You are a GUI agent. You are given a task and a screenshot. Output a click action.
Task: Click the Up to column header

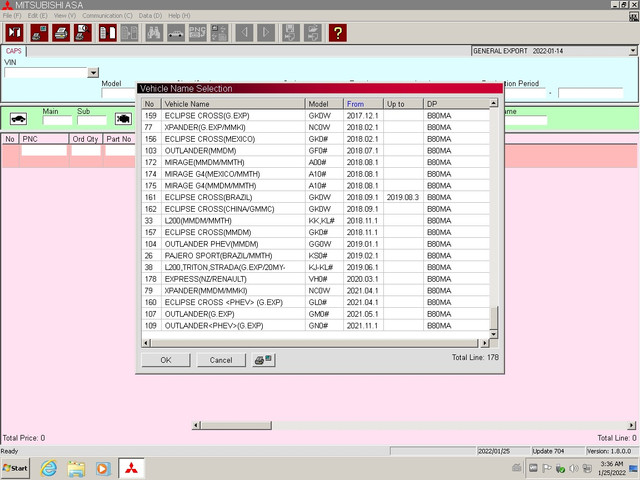[x=403, y=104]
